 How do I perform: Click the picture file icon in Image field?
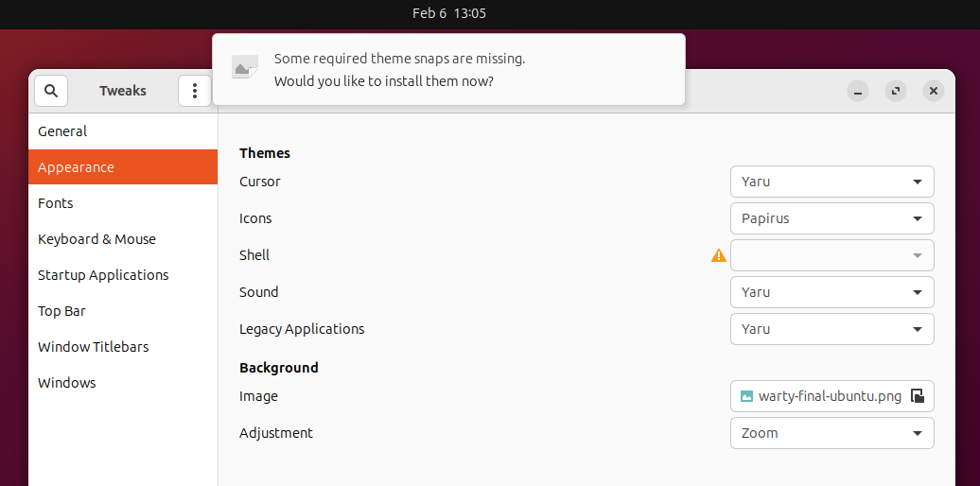click(746, 396)
